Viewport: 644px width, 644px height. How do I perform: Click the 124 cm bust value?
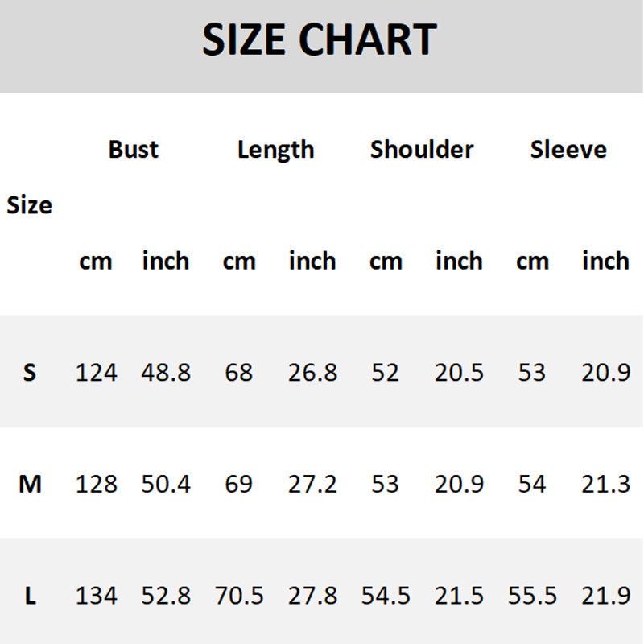click(x=97, y=373)
